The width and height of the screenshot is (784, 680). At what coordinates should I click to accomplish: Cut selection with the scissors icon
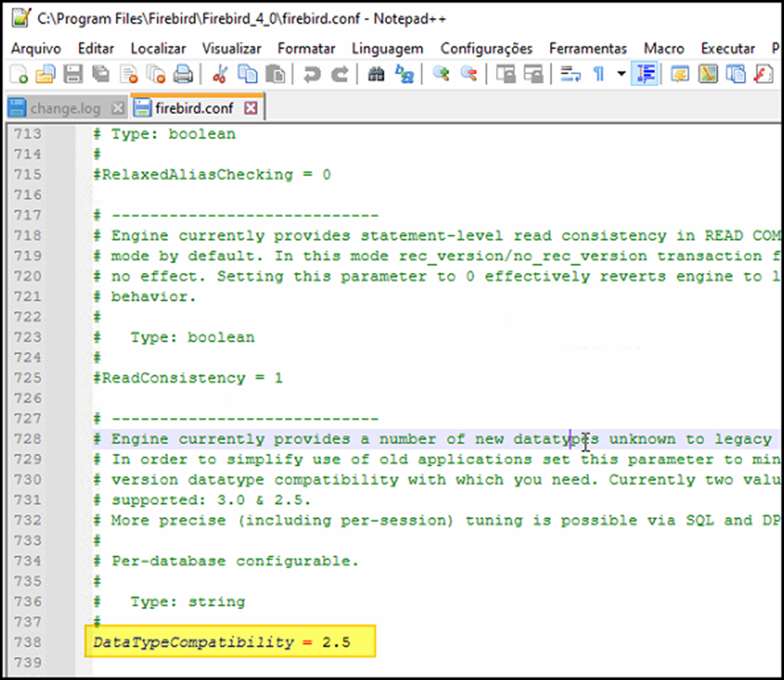220,74
